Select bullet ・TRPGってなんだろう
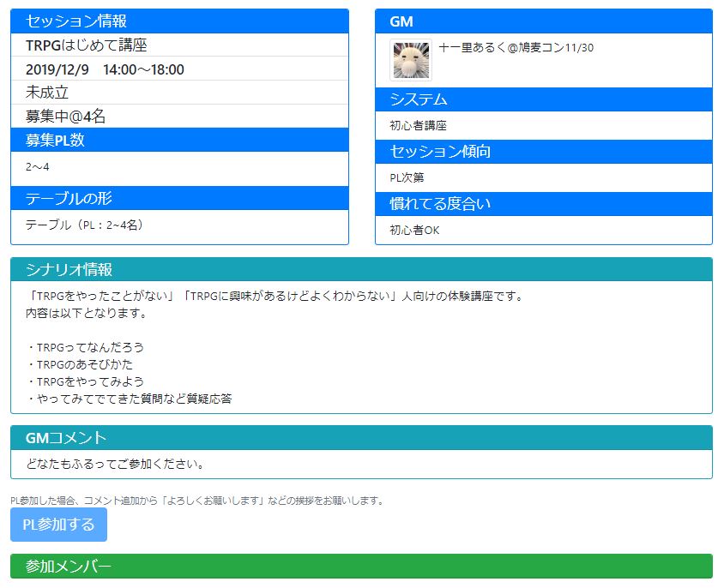Image resolution: width=724 pixels, height=588 pixels. (x=85, y=347)
